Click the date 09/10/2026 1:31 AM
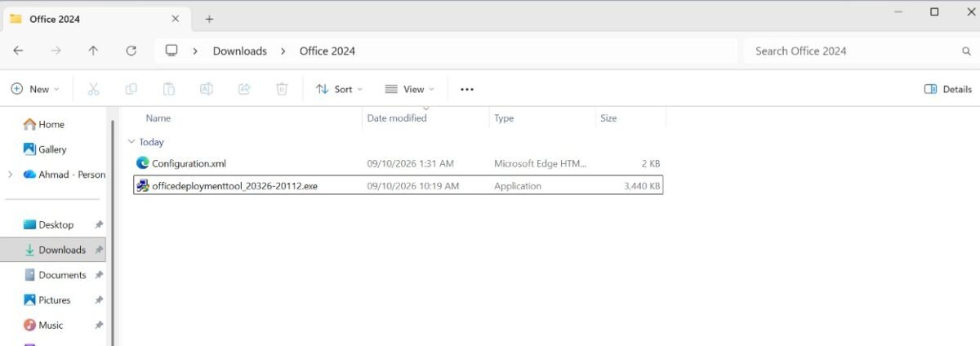Viewport: 980px width, 346px height. pyautogui.click(x=410, y=163)
